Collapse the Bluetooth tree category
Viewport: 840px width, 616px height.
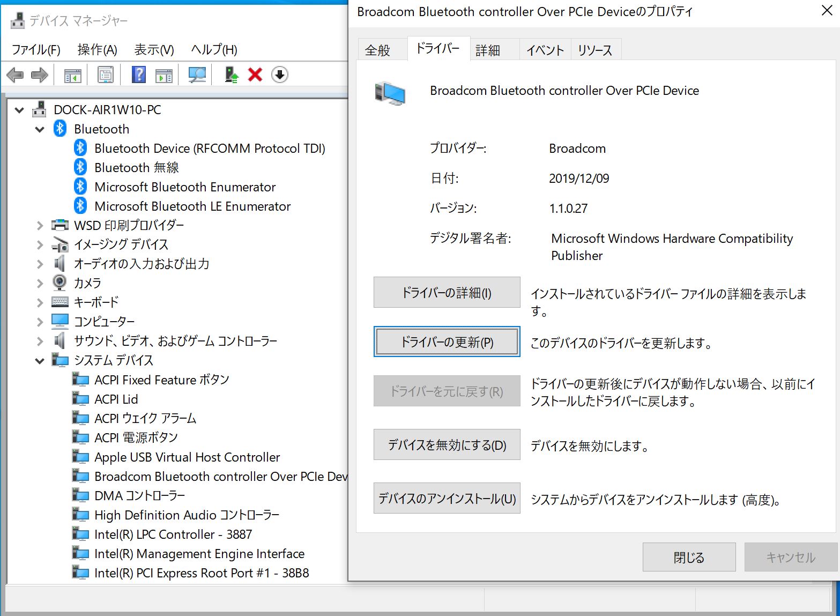coord(40,130)
